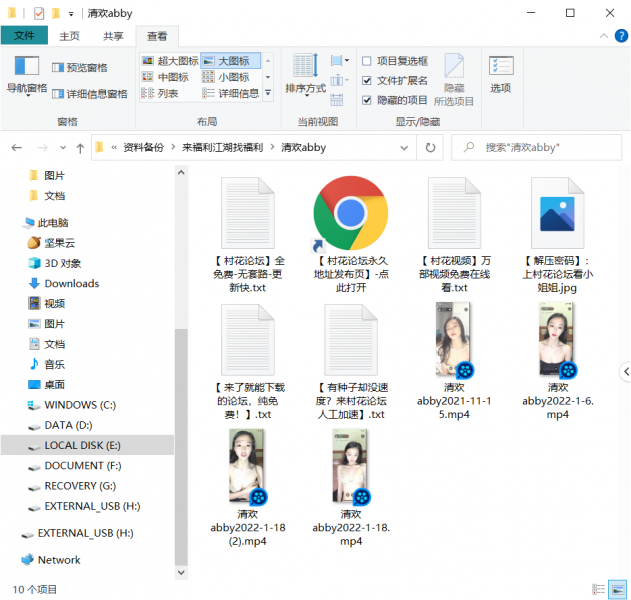Enable the Item check boxes option
This screenshot has height=600, width=631.
pyautogui.click(x=367, y=61)
